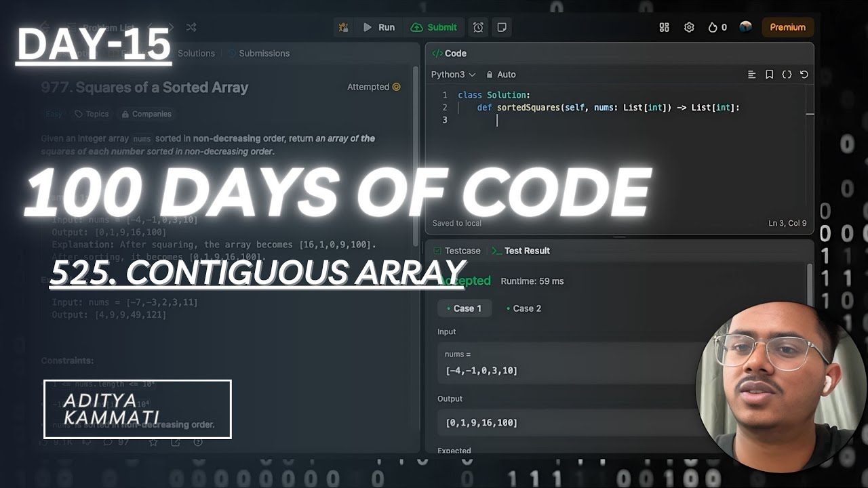
Task: Open the user profile avatar
Action: (x=745, y=27)
